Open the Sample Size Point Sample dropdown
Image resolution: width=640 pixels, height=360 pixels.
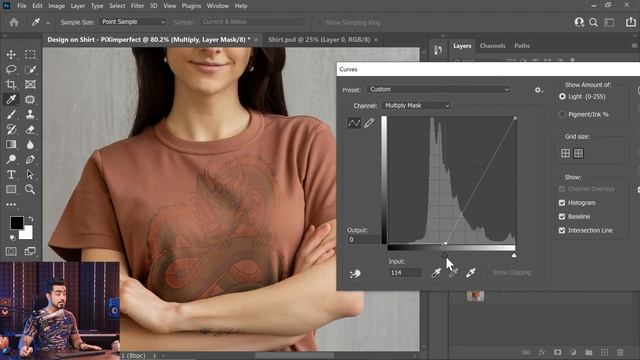pos(133,22)
